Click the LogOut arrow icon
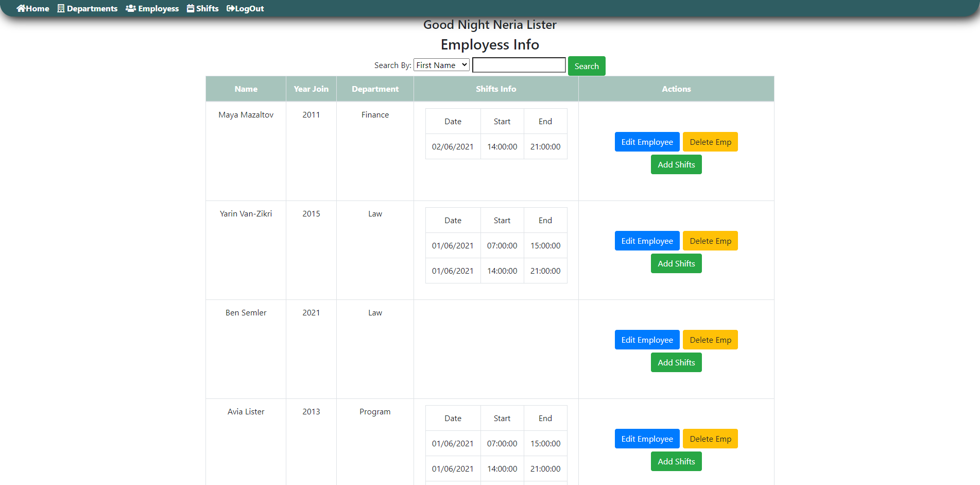Image resolution: width=980 pixels, height=485 pixels. coord(231,8)
